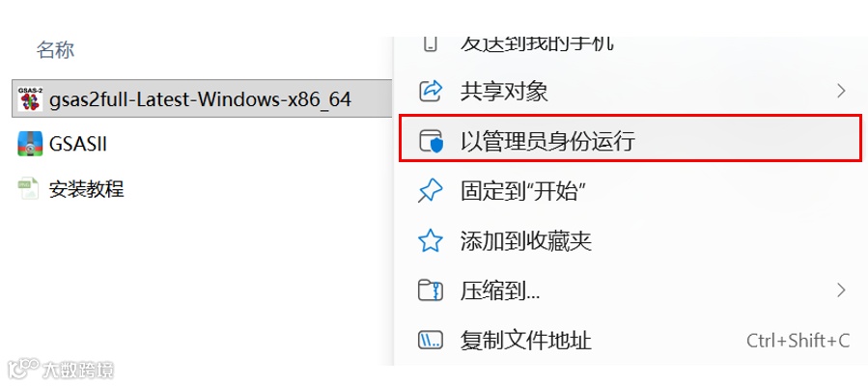Expand the 共享对象 submenu arrow

[841, 91]
